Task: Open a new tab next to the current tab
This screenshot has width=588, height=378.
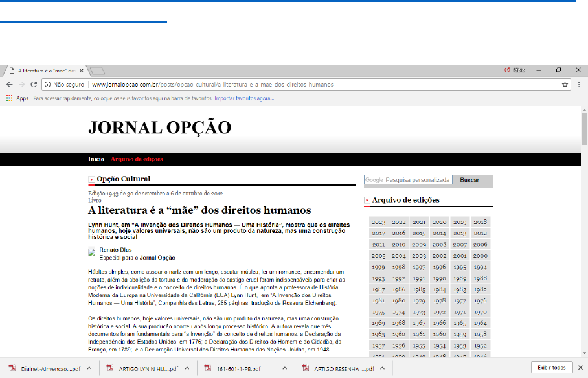Action: 98,70
